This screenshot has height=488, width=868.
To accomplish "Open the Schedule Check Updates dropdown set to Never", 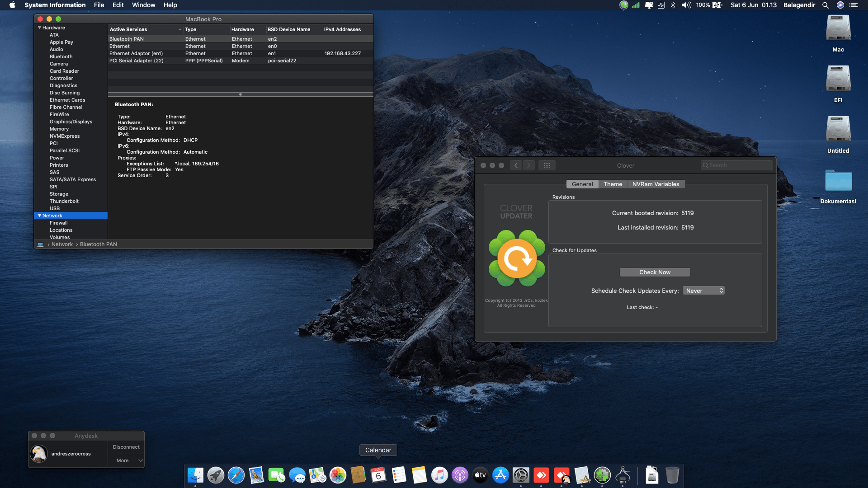I will pos(703,291).
